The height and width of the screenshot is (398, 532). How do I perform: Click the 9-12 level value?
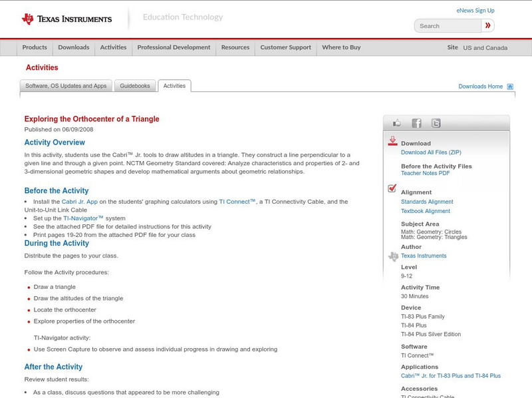(406, 276)
